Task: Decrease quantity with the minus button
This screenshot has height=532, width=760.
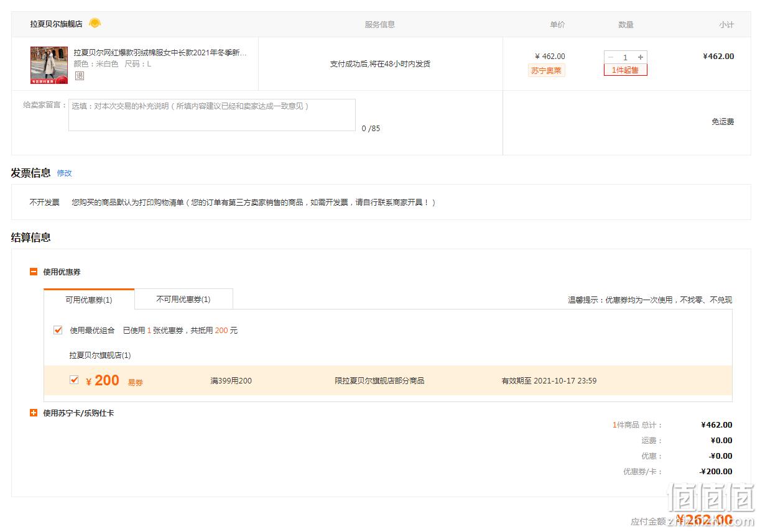Action: (610, 57)
